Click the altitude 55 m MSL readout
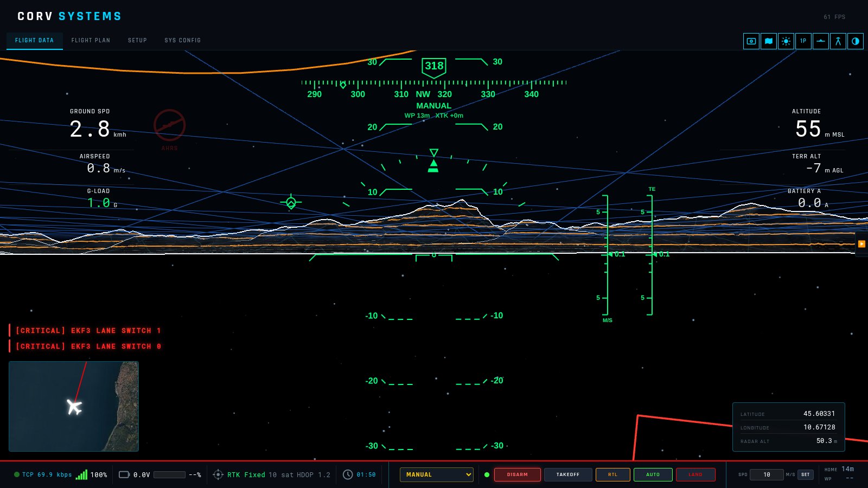The width and height of the screenshot is (868, 488). [819, 129]
